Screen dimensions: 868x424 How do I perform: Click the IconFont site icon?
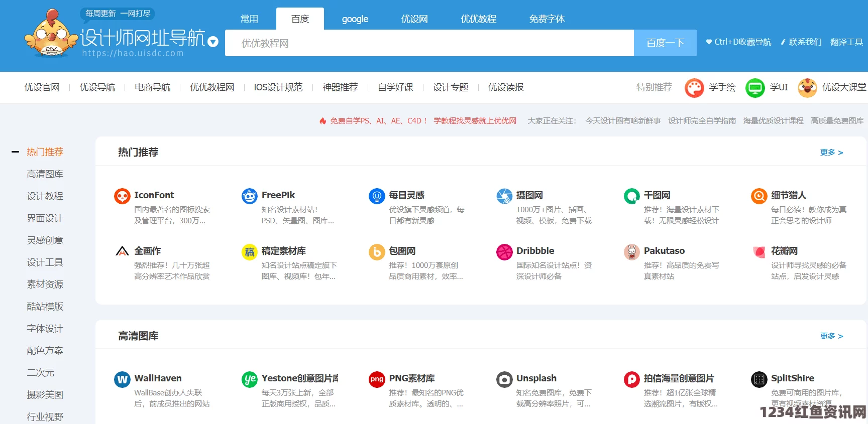pos(122,196)
